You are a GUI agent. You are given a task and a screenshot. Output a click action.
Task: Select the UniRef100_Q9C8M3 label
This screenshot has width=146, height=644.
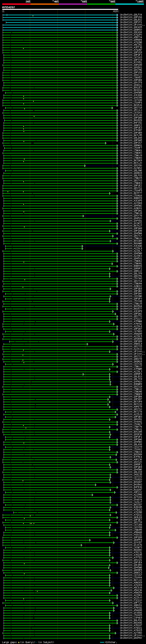[x=131, y=565]
